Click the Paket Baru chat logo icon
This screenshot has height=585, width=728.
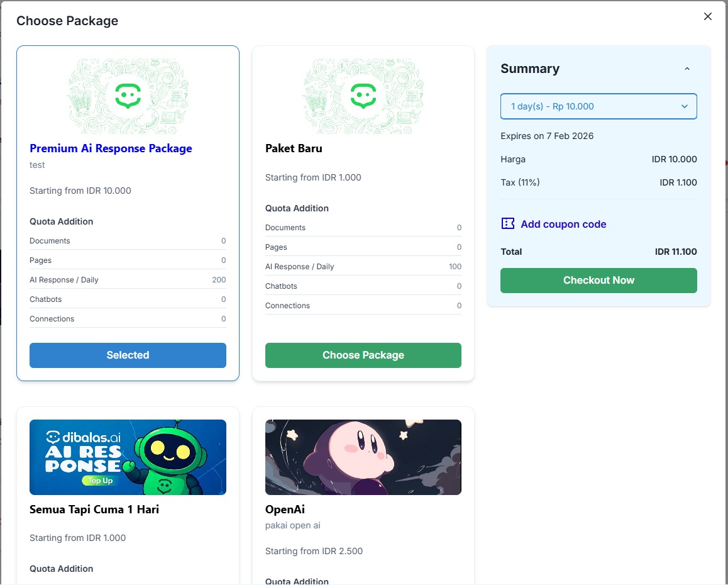pos(363,96)
